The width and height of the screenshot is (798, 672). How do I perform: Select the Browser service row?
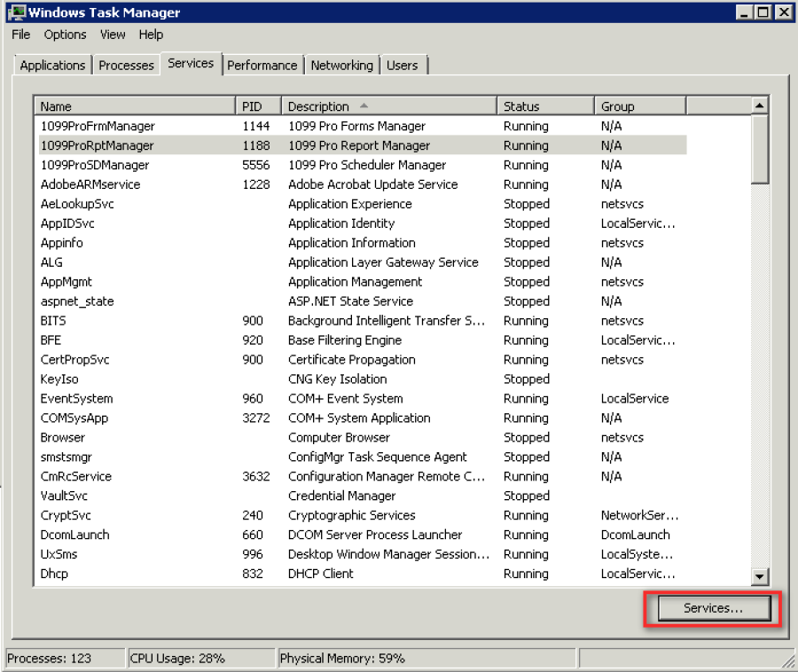363,437
